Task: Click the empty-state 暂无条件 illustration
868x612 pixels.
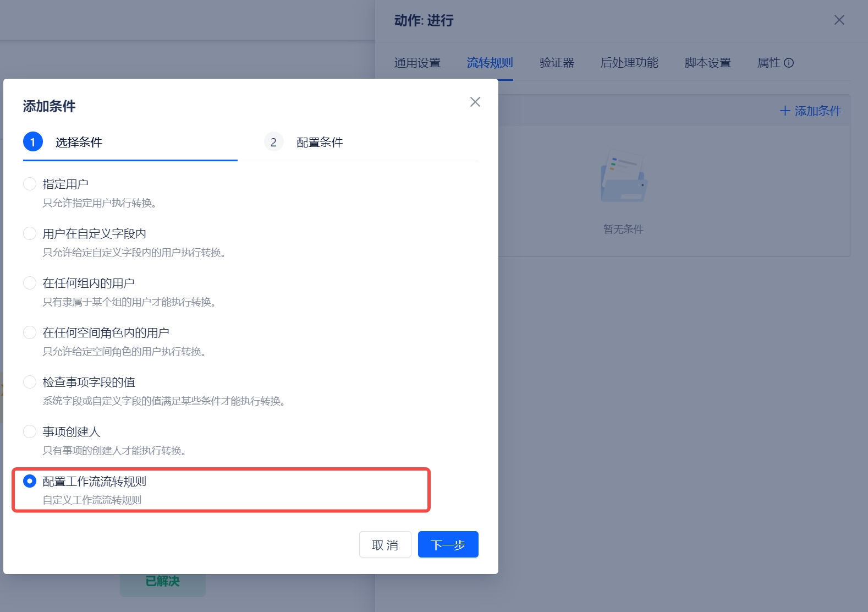Action: click(624, 177)
